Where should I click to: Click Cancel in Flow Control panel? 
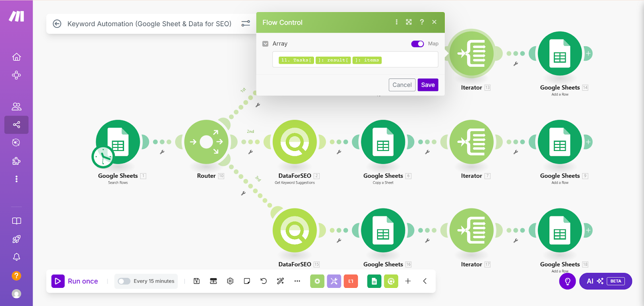point(402,85)
